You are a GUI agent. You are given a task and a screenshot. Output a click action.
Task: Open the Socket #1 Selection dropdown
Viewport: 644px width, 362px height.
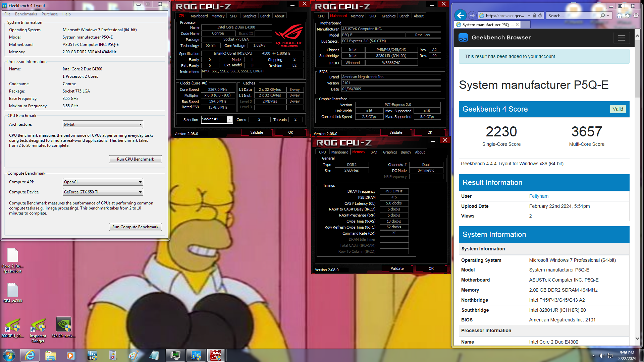tap(217, 119)
